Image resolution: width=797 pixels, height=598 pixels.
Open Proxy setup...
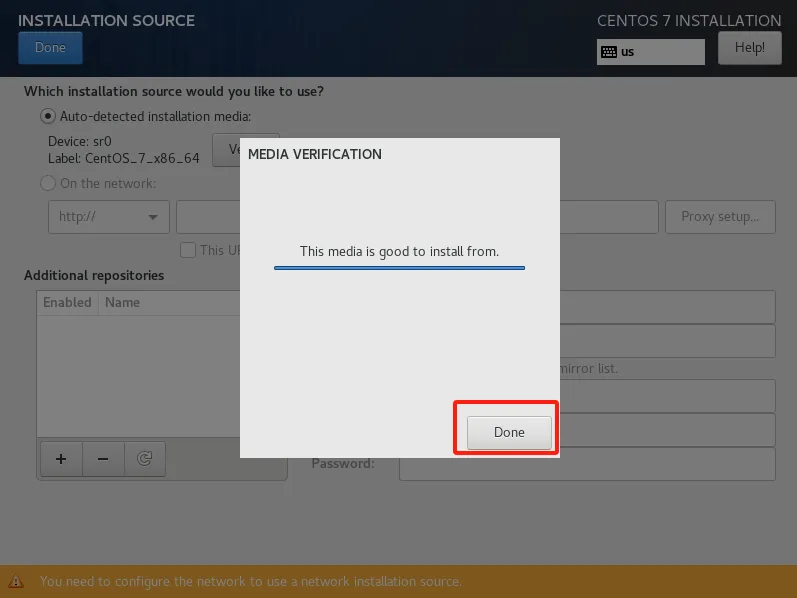(x=720, y=217)
